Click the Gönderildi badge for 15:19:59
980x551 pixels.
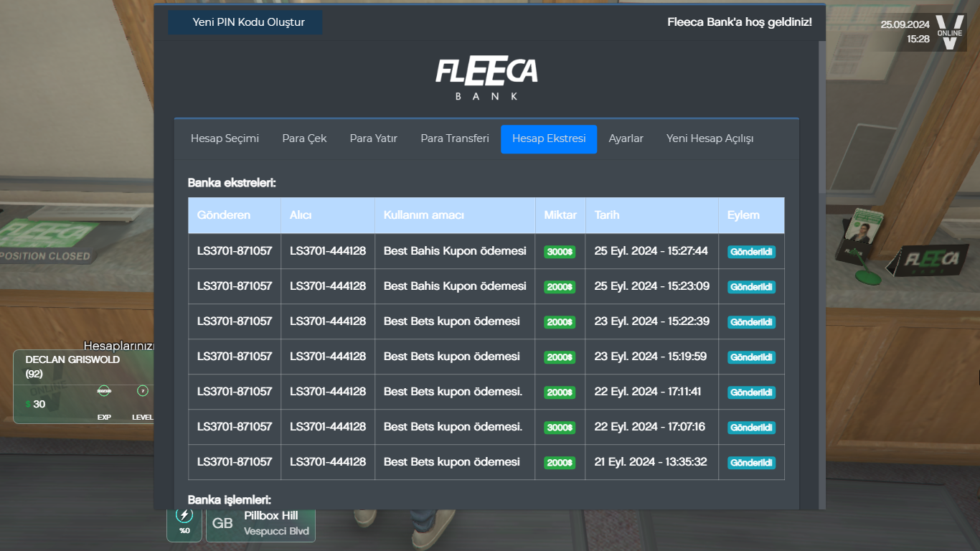(x=751, y=357)
